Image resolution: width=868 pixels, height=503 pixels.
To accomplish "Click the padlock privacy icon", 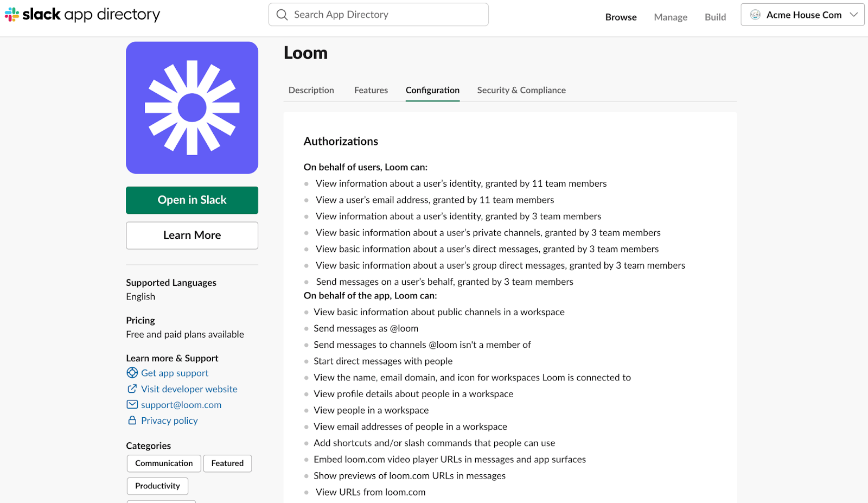I will (132, 420).
